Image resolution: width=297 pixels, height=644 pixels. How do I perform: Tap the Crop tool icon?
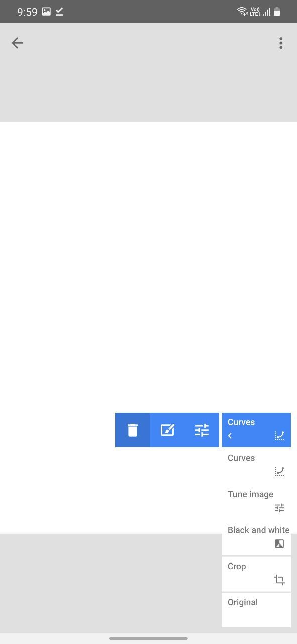coord(280,580)
